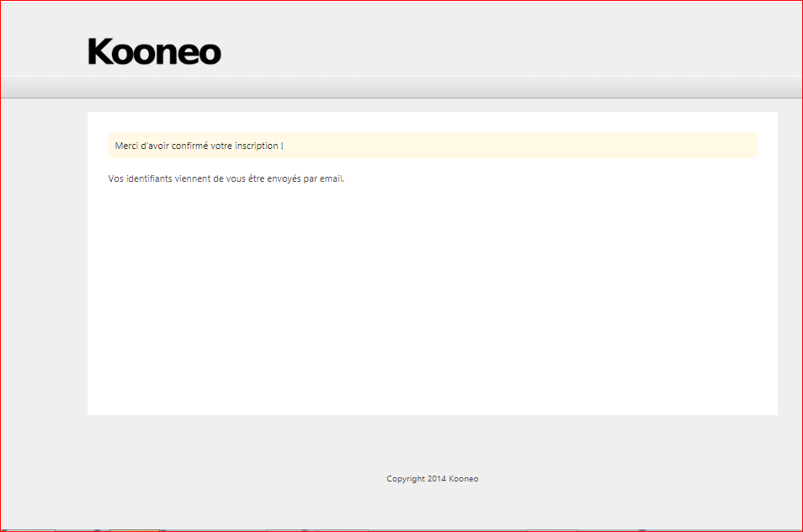Image resolution: width=803 pixels, height=532 pixels.
Task: Click the inscription confirmation alert box
Action: point(432,145)
